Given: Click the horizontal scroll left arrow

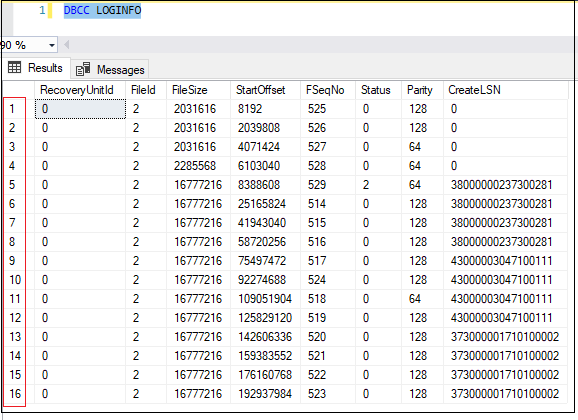Looking at the screenshot, I should pyautogui.click(x=66, y=45).
